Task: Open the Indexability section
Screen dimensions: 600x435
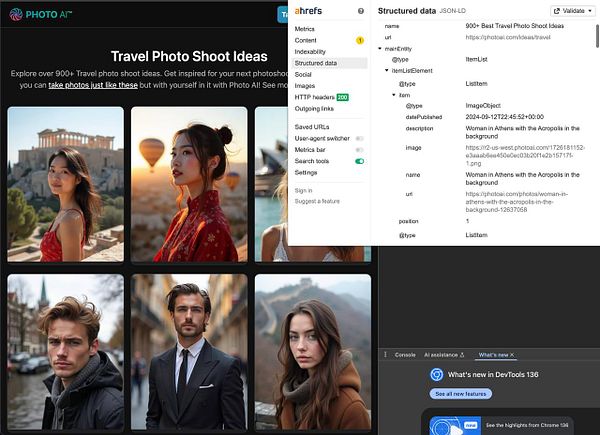Action: [x=310, y=52]
